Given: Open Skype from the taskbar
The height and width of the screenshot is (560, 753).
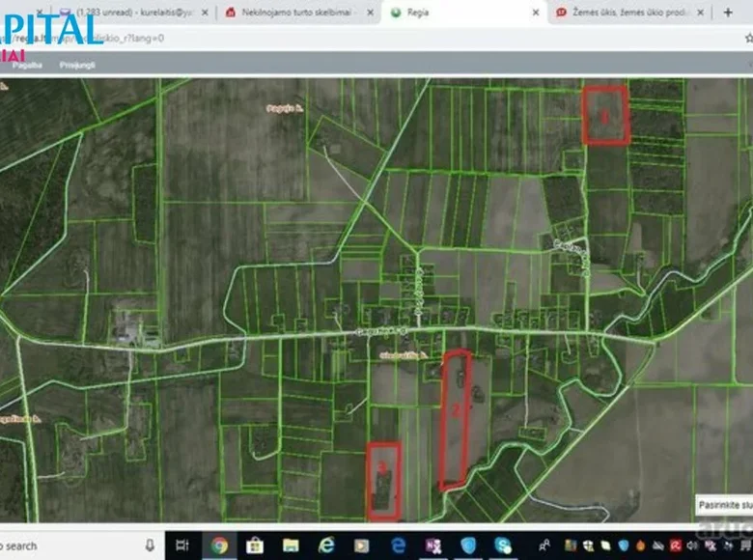Looking at the screenshot, I should pyautogui.click(x=503, y=546).
